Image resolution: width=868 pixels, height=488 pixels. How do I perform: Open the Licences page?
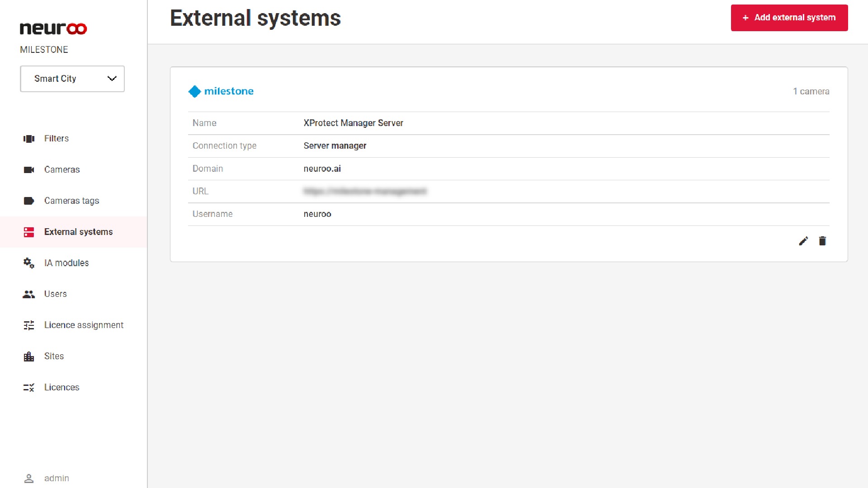(61, 388)
